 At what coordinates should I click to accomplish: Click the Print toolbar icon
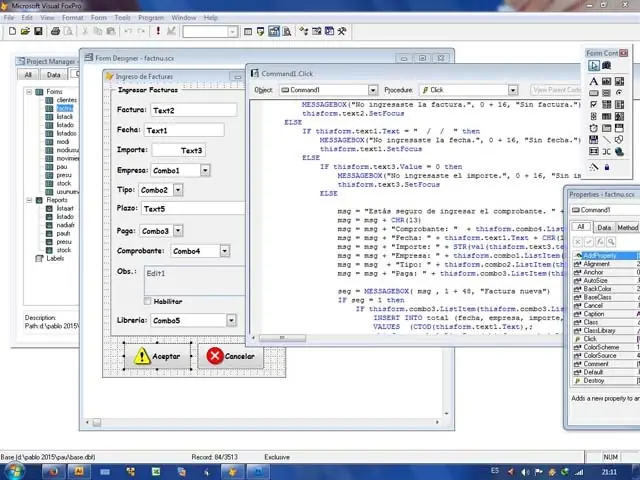[x=56, y=31]
